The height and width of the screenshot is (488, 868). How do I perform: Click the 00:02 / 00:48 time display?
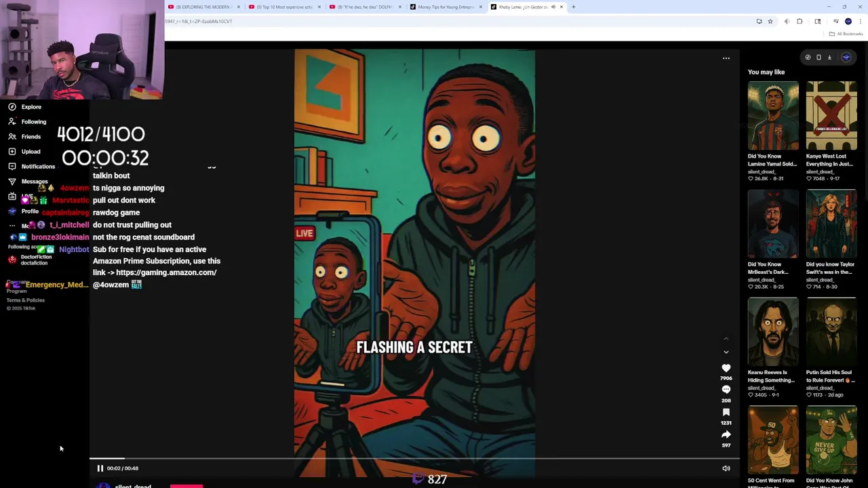(x=123, y=468)
